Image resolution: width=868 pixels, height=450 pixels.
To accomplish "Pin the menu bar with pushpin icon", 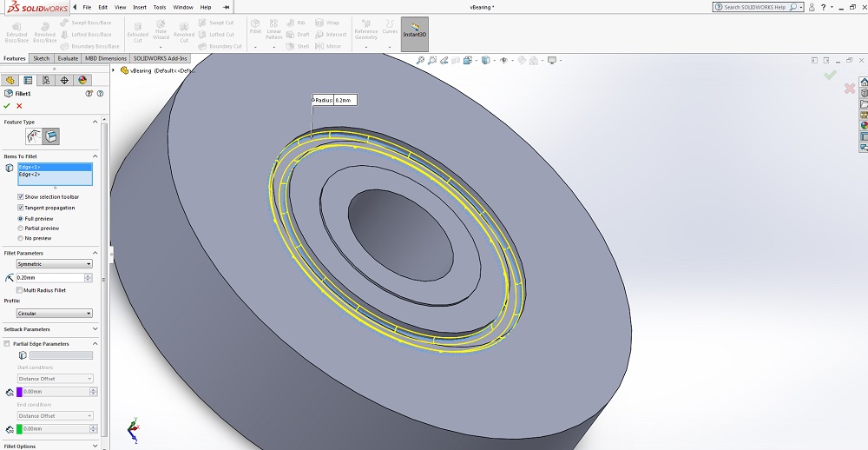I will 226,7.
